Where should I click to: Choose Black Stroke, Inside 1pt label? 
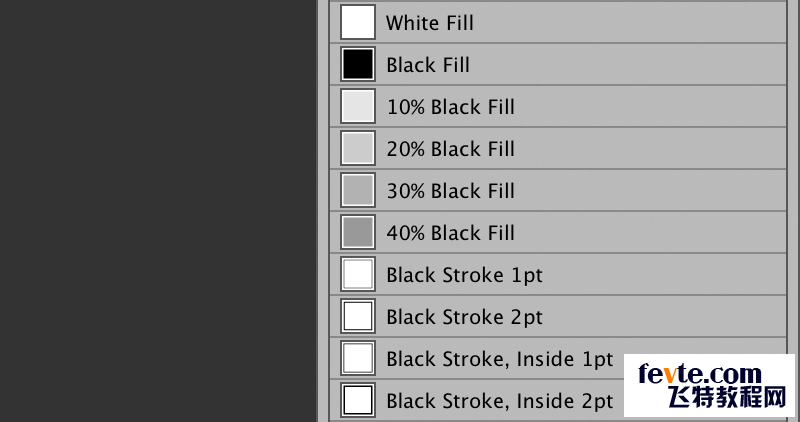point(499,359)
